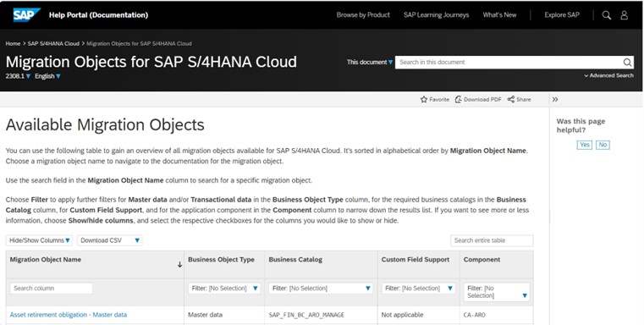The height and width of the screenshot is (325, 644).
Task: Open SAP Learning Journeys menu item
Action: 436,14
